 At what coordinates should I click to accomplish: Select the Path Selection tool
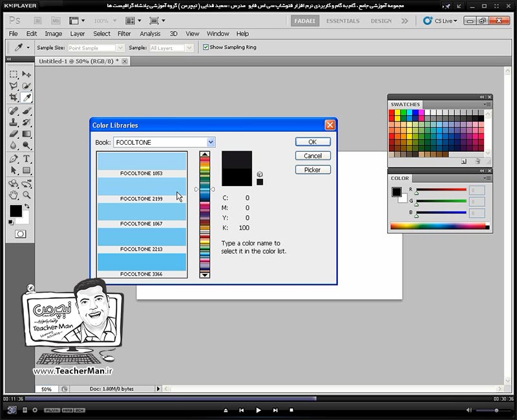coord(14,171)
